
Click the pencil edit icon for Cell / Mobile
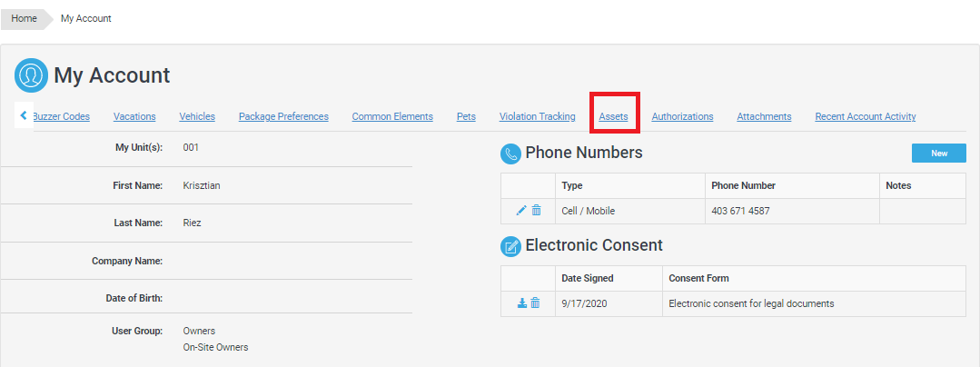point(521,211)
